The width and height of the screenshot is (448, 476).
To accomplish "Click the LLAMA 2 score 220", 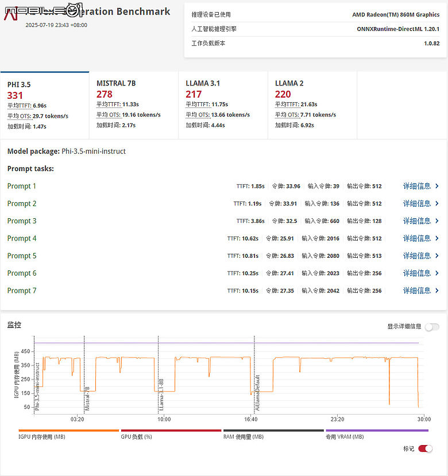I will 283,94.
